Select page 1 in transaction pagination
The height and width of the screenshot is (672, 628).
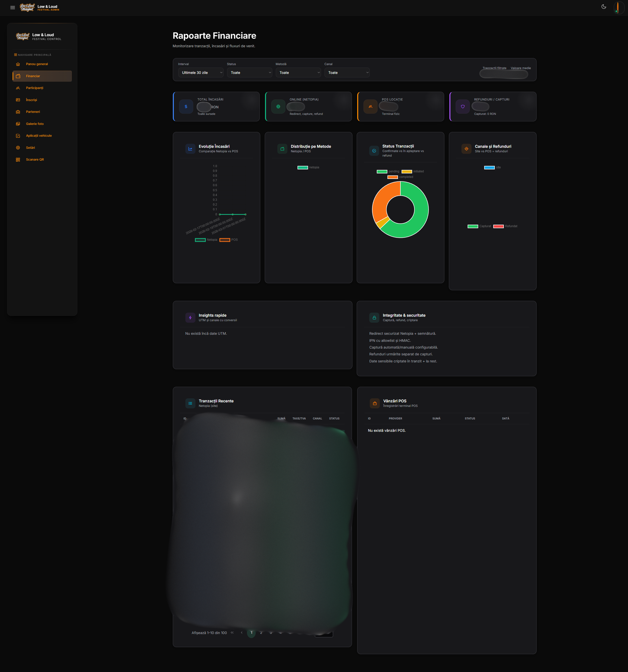click(251, 633)
